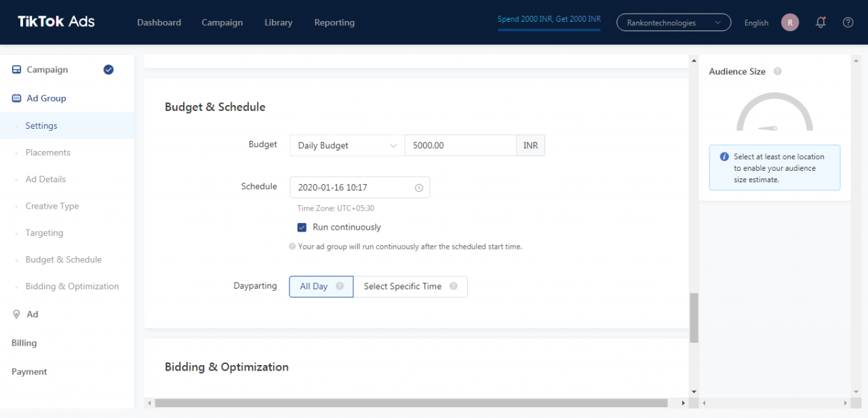Jump to Budget & Schedule sidebar item
The width and height of the screenshot is (868, 418).
64,259
